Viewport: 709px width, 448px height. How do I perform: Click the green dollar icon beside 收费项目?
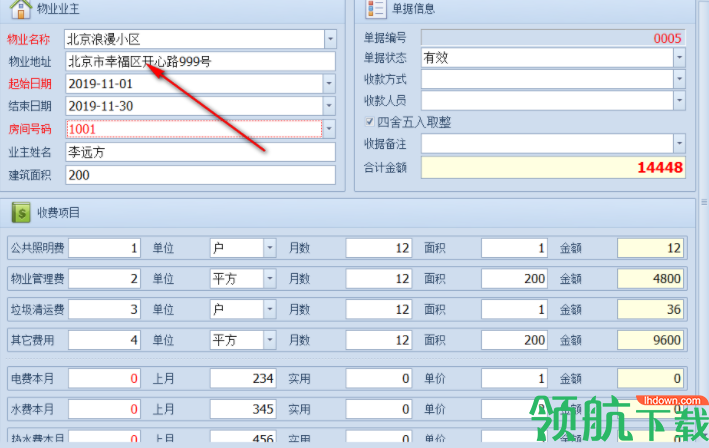pyautogui.click(x=21, y=212)
